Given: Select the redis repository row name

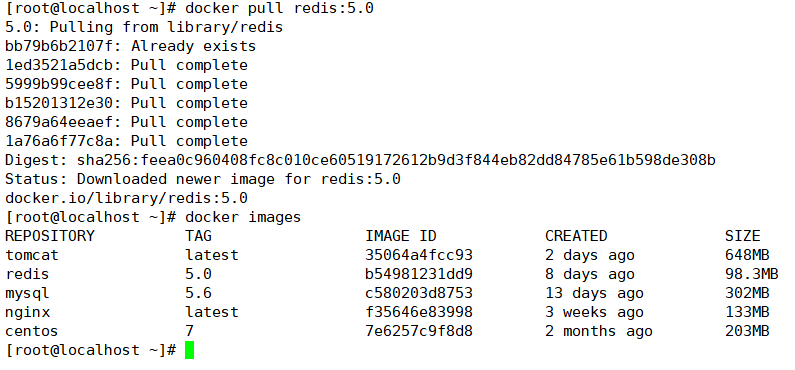Looking at the screenshot, I should (27, 274).
